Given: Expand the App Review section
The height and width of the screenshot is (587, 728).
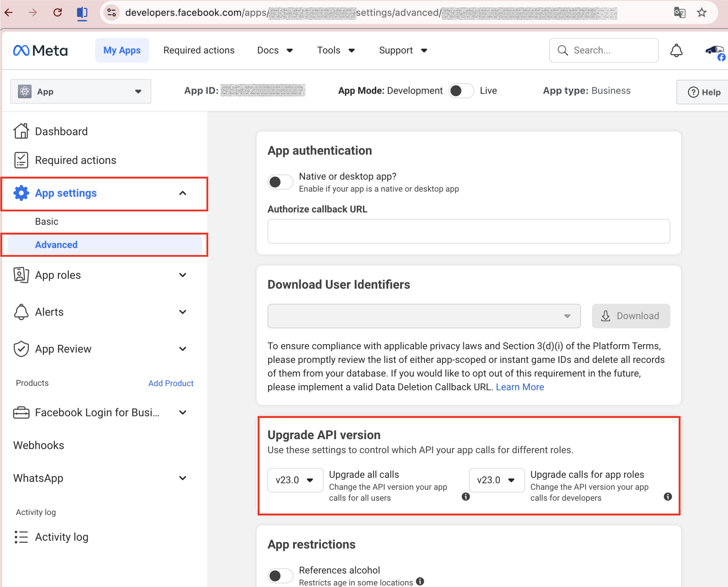Looking at the screenshot, I should pyautogui.click(x=183, y=349).
